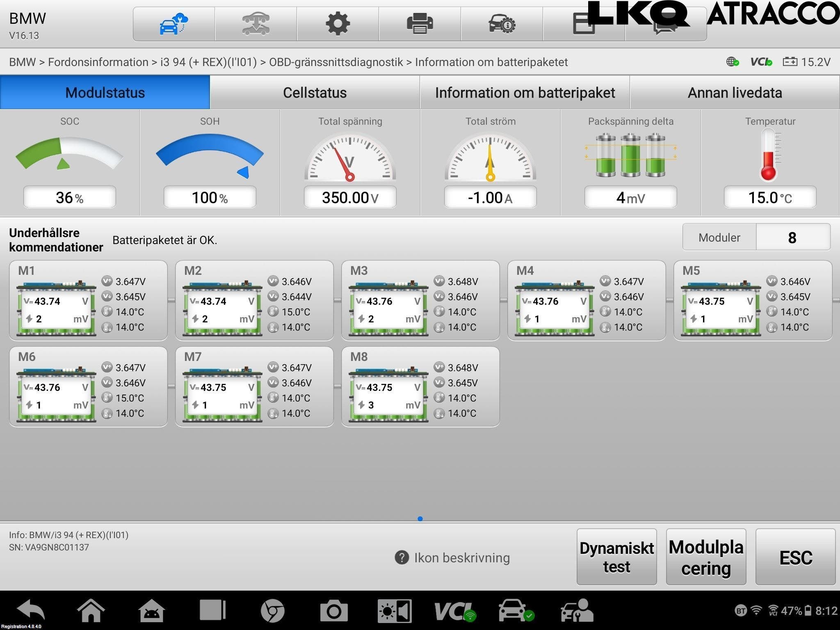
Task: Launch the Chrome browser icon
Action: click(x=273, y=611)
